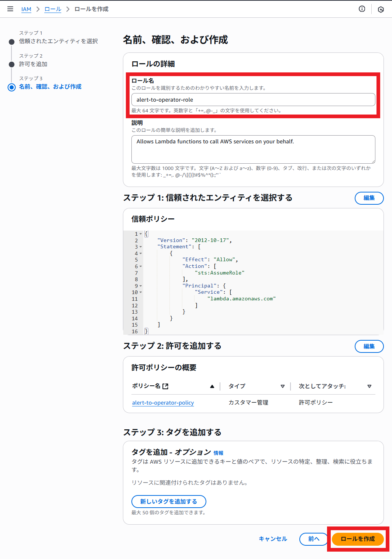Screen dimensions: 392x559
Task: Collapse JSON code fold arrow on line 1
Action: click(x=141, y=234)
